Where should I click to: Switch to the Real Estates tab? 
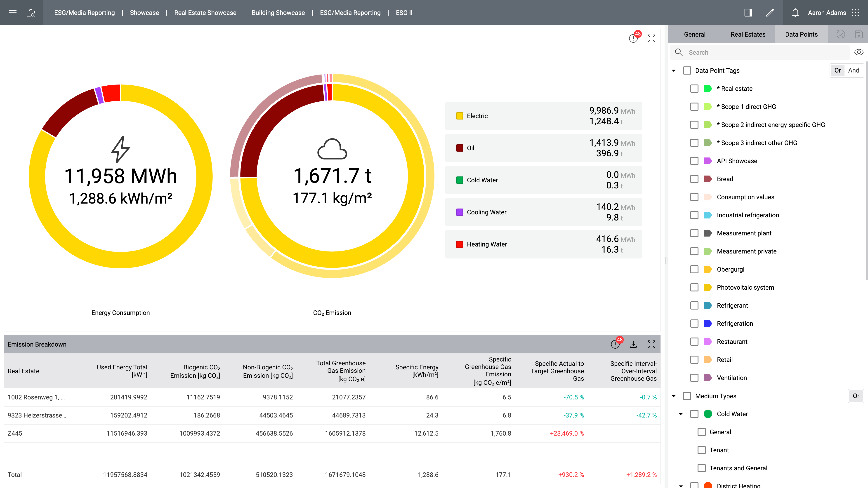click(748, 34)
